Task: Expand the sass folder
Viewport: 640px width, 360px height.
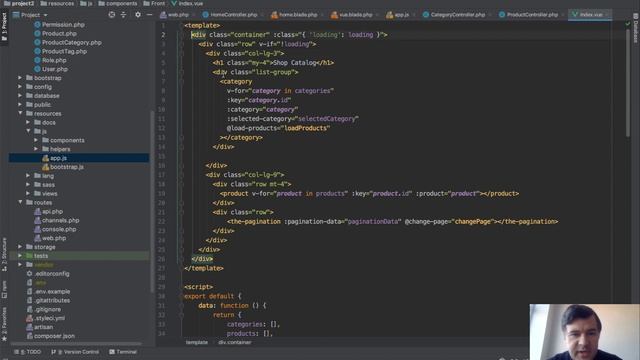Action: coord(28,184)
